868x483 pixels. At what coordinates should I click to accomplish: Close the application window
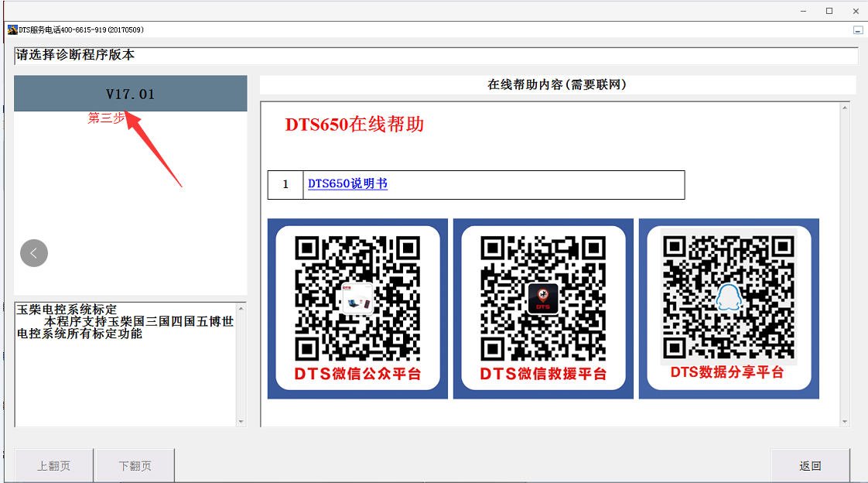pyautogui.click(x=856, y=11)
